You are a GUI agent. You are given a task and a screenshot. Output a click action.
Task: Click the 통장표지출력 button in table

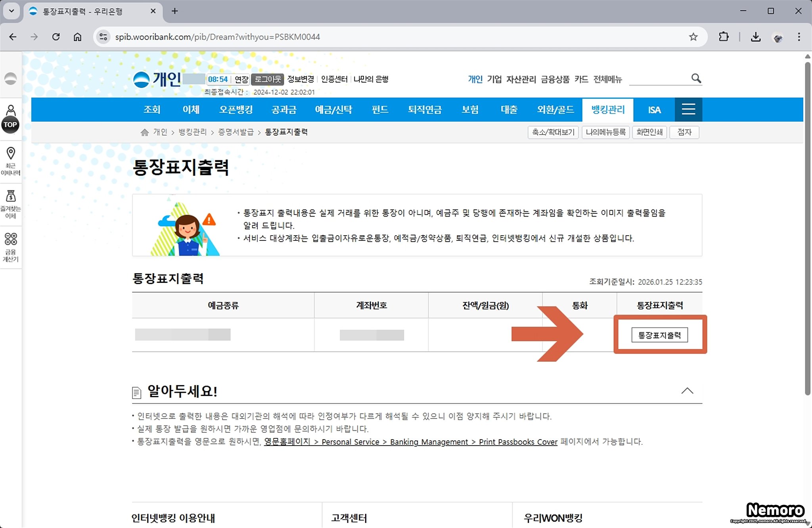[659, 335]
